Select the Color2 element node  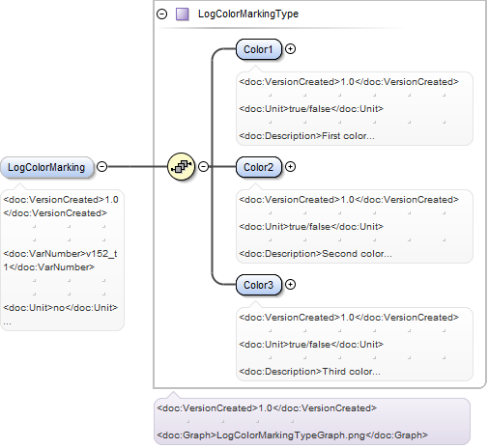point(259,167)
